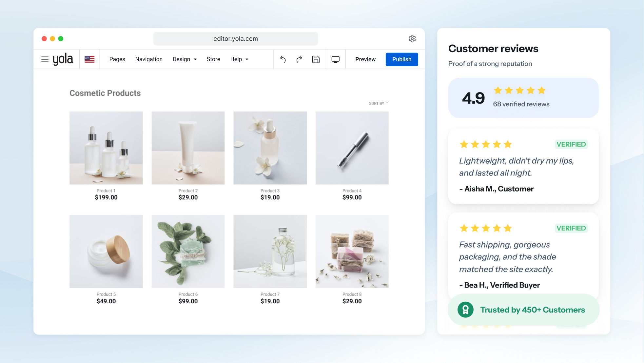The image size is (644, 363).
Task: Click the Product 3 name label
Action: coord(270,191)
